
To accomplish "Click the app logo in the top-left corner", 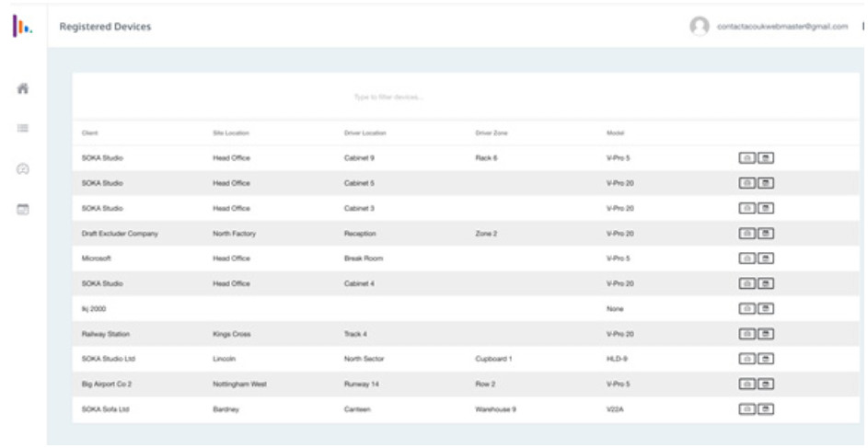I will tap(22, 26).
